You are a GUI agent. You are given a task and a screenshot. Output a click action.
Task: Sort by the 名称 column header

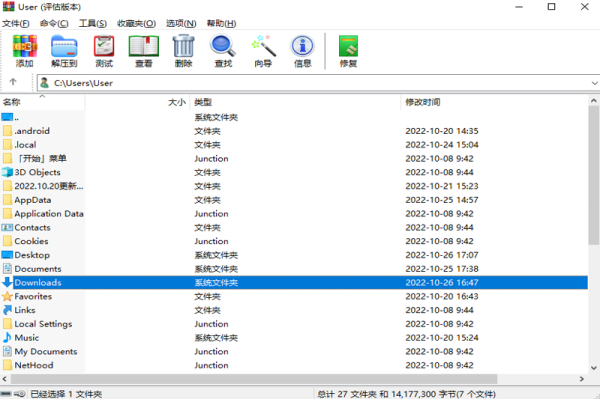(x=42, y=102)
